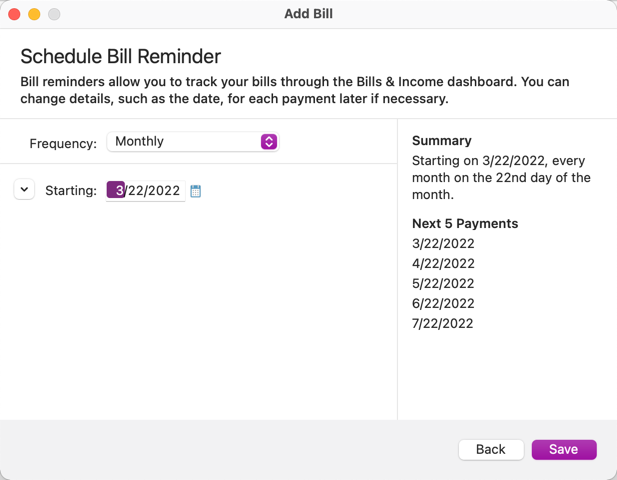Minimize the Add Bill window
This screenshot has width=617, height=480.
click(x=34, y=14)
